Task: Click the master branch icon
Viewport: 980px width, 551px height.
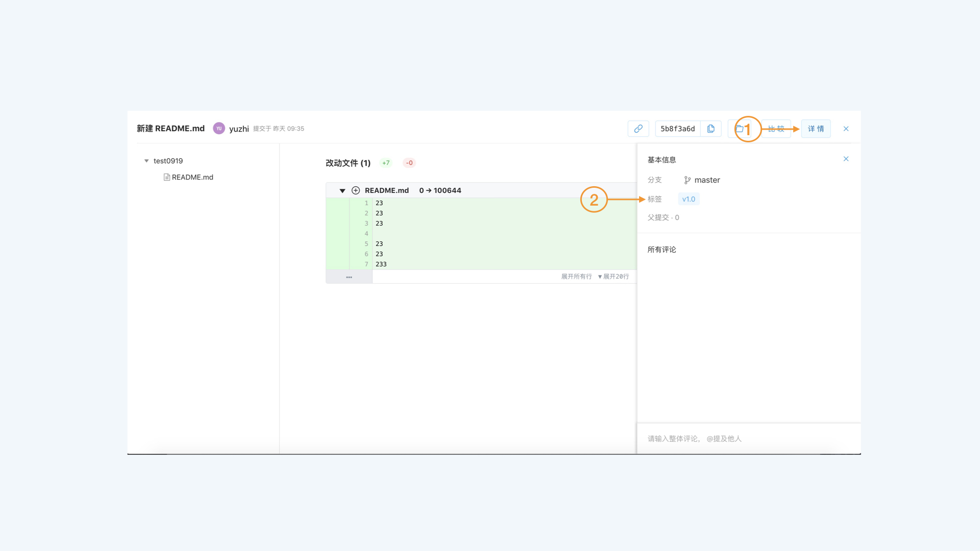Action: 687,180
